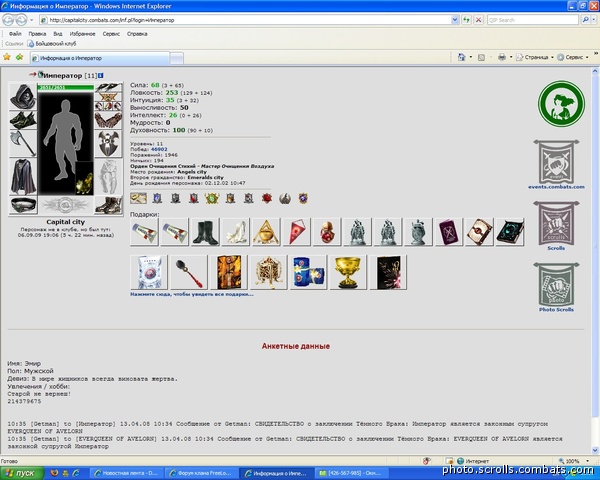Open the green circular zodiac emblem

point(561,104)
